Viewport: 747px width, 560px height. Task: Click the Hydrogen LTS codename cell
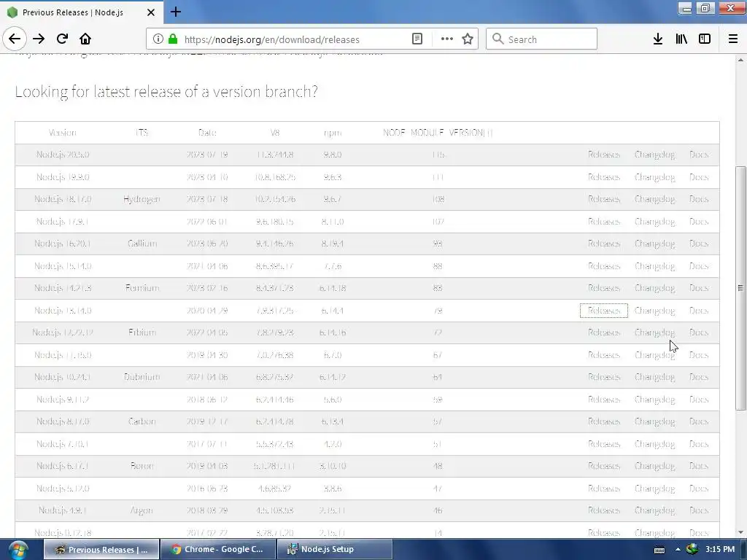(142, 199)
